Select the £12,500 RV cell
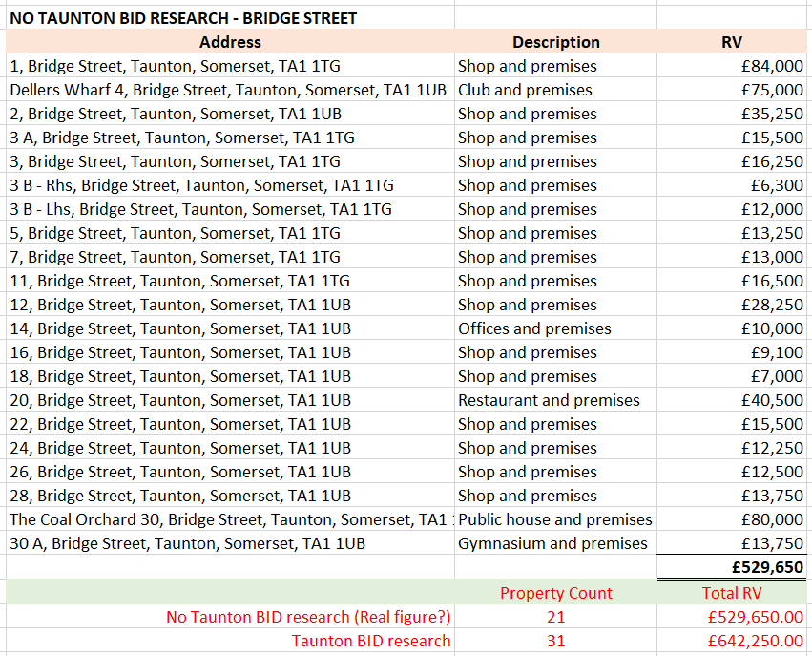 (x=732, y=471)
